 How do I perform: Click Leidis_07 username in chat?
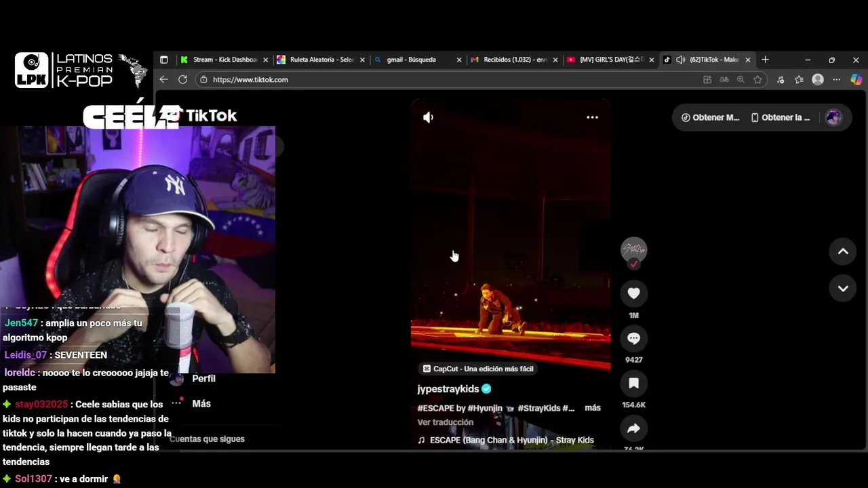[26, 355]
